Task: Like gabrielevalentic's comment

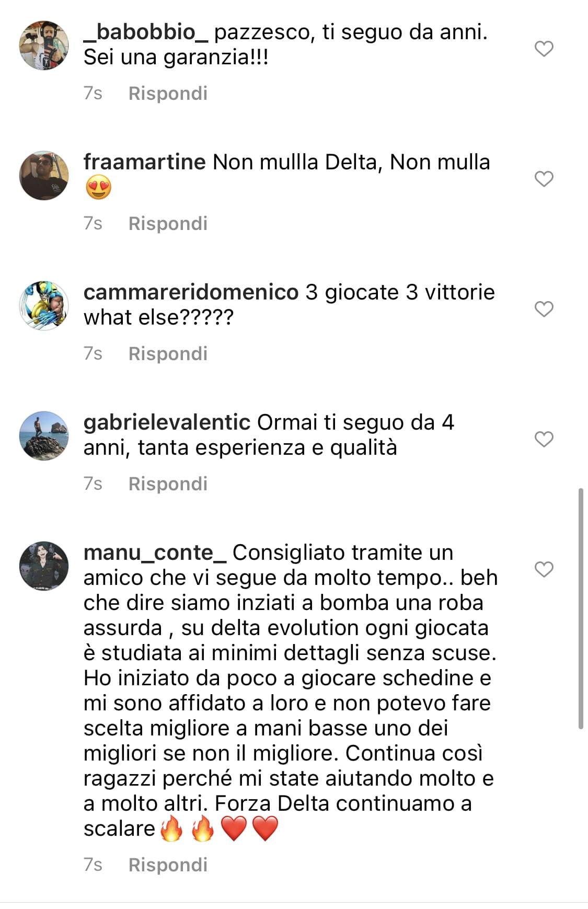Action: 544,439
